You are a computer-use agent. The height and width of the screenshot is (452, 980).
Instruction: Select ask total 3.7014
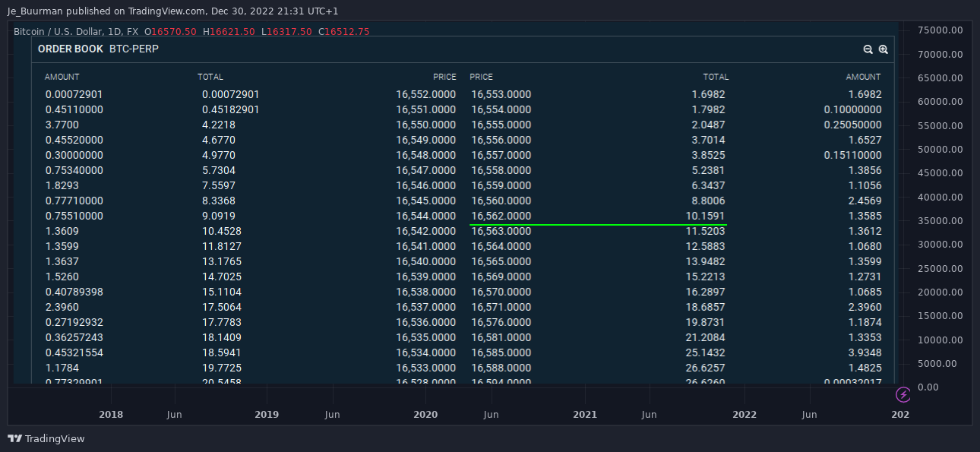[x=709, y=140]
